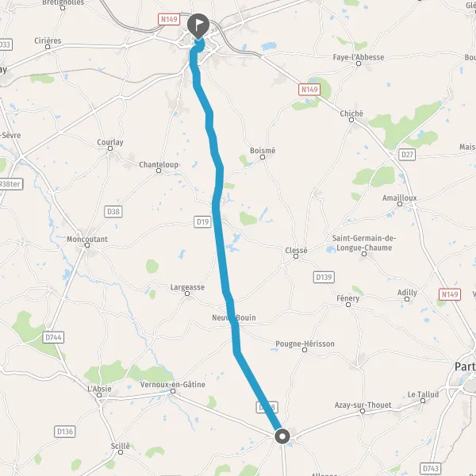476x476 pixels.
Task: Click the route start circle marker
Action: pos(282,436)
